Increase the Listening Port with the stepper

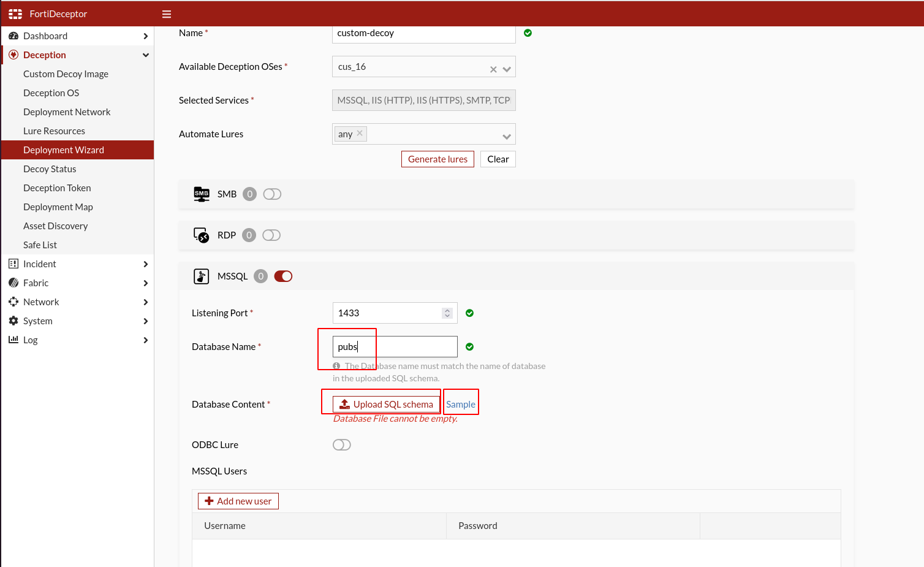[447, 310]
